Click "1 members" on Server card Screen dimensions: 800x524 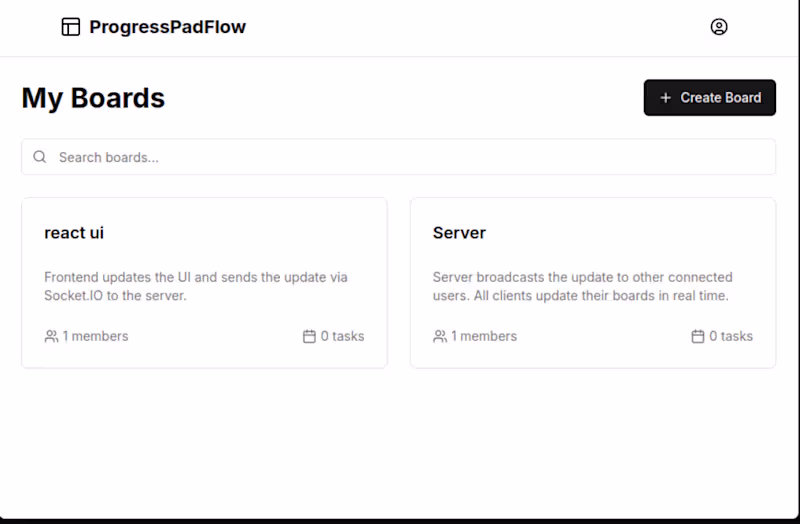click(484, 336)
